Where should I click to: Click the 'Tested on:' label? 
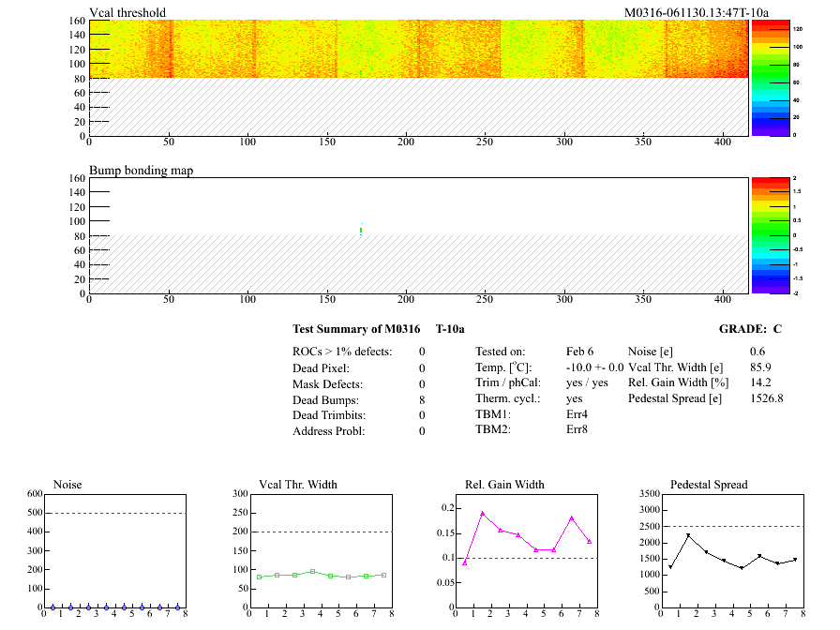click(x=501, y=351)
